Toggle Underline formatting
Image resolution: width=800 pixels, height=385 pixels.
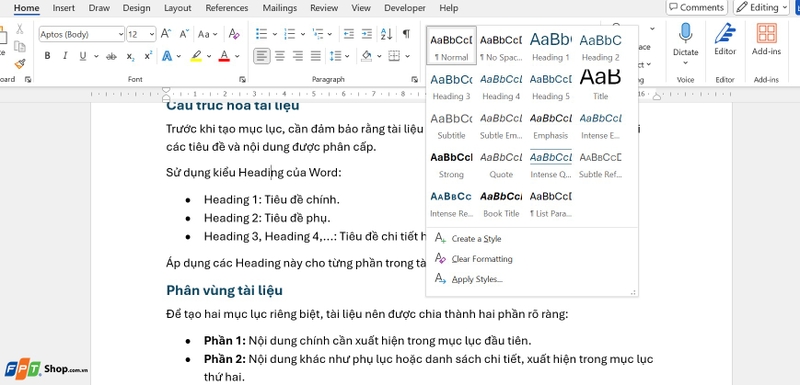click(x=82, y=56)
